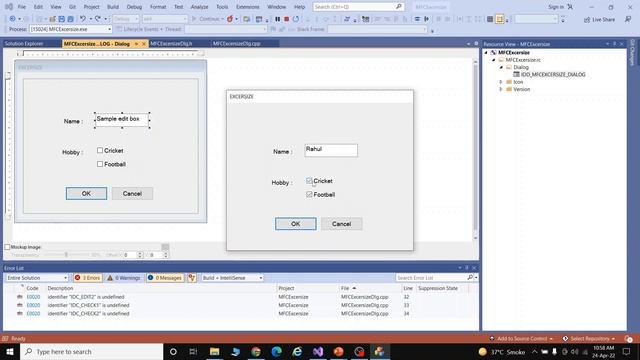The image size is (640, 360).
Task: Open the Build + IntelliSense dropdown
Action: pos(232,278)
